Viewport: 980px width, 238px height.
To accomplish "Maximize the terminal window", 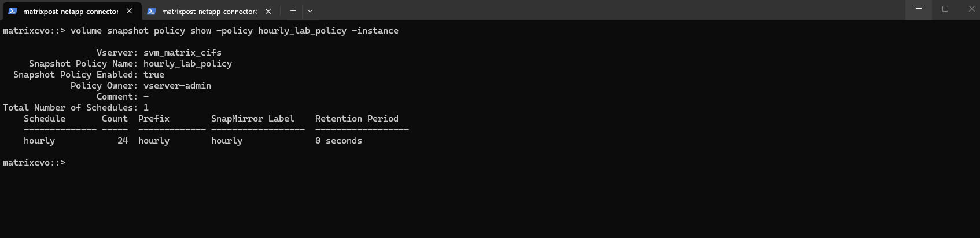I will tap(945, 9).
